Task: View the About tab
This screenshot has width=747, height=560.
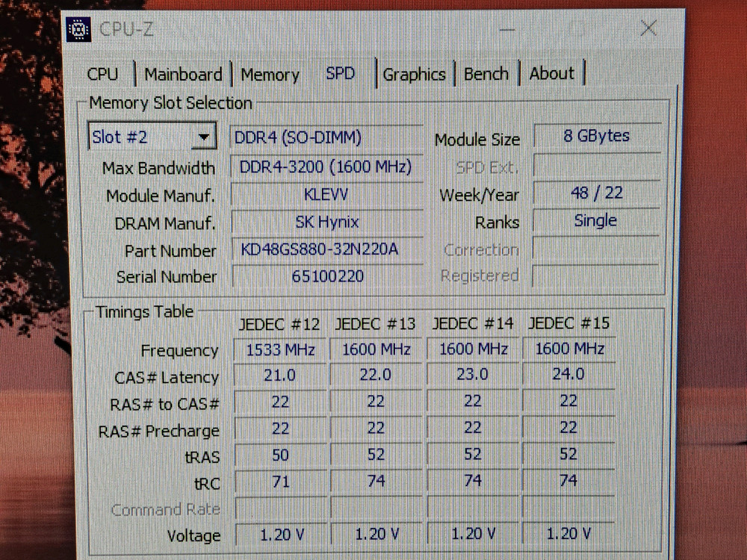Action: click(552, 73)
